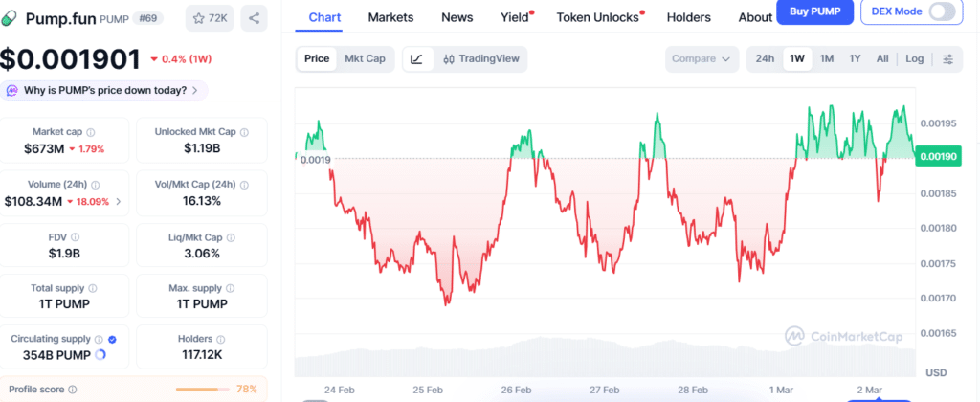Select the 24h time range
The image size is (980, 402).
(x=765, y=59)
